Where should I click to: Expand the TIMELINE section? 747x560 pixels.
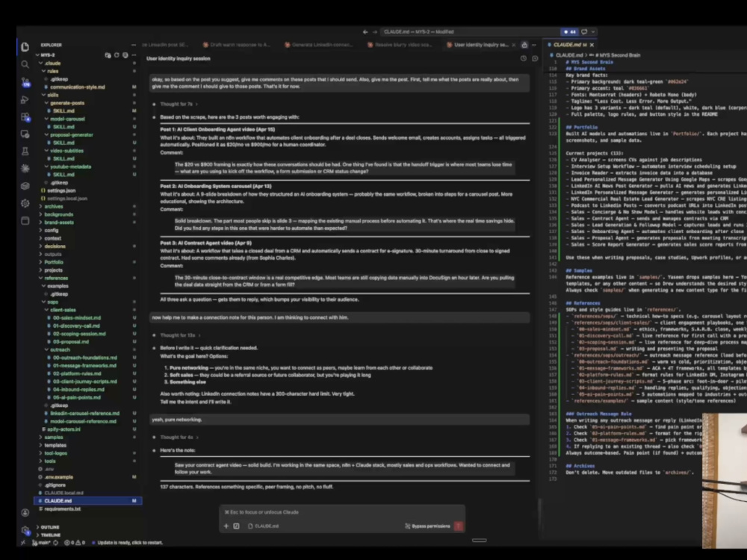pyautogui.click(x=48, y=535)
